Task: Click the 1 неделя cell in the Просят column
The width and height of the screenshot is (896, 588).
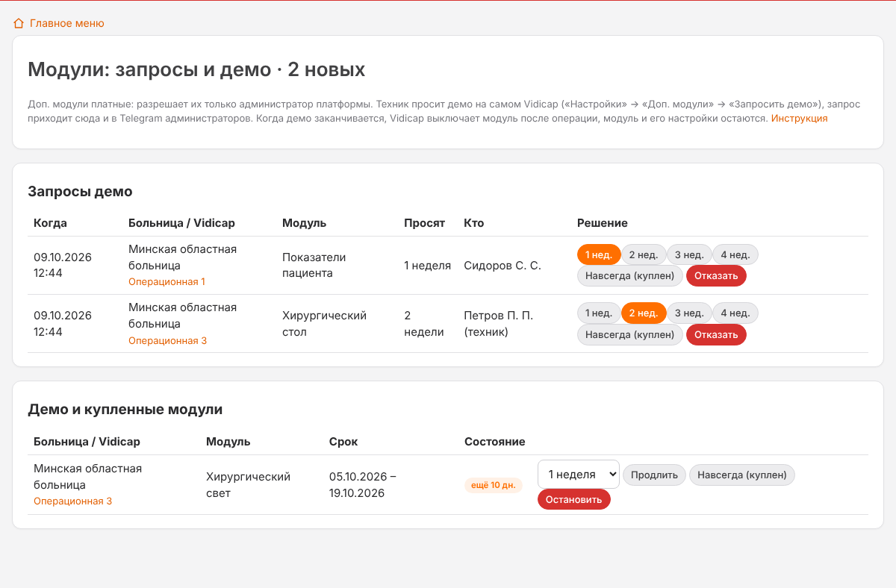Action: click(x=427, y=266)
